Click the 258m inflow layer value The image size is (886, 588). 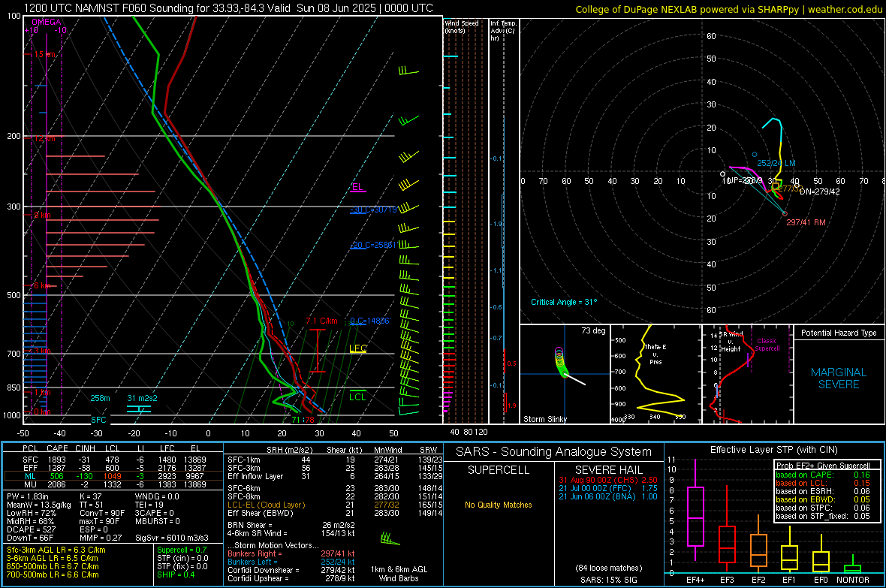coord(100,398)
